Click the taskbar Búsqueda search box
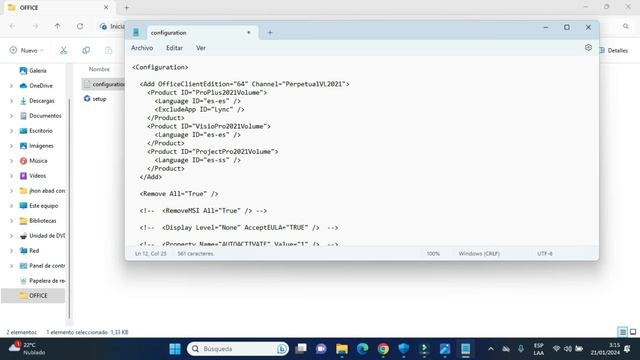640x360 pixels. (238, 349)
